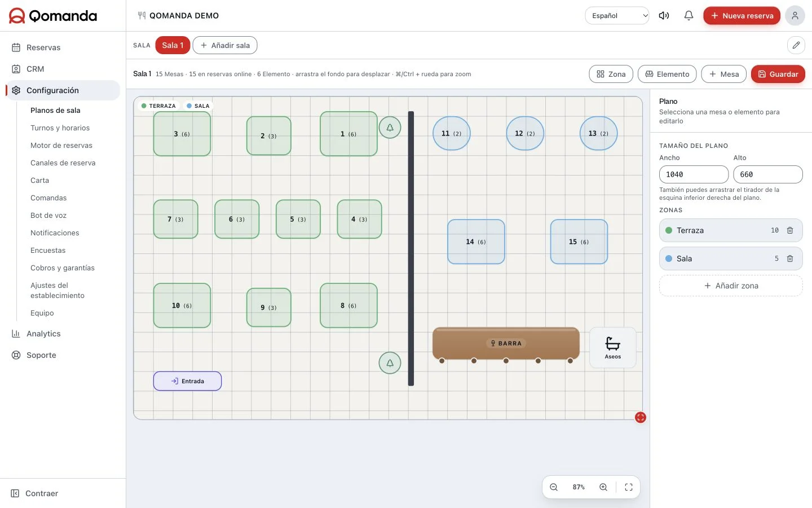Click the red plan resize handle

tap(641, 418)
